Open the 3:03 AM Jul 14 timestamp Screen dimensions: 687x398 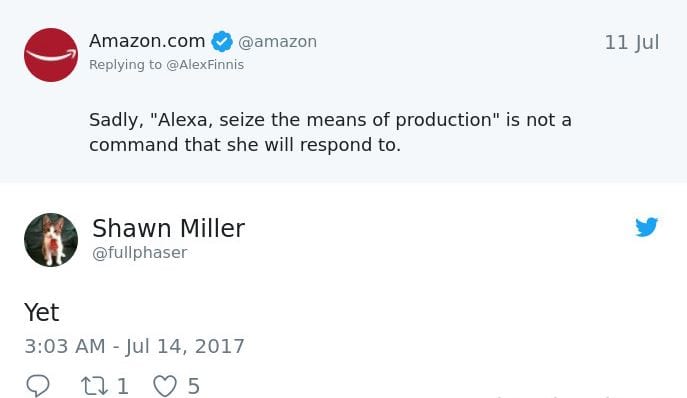coord(135,346)
